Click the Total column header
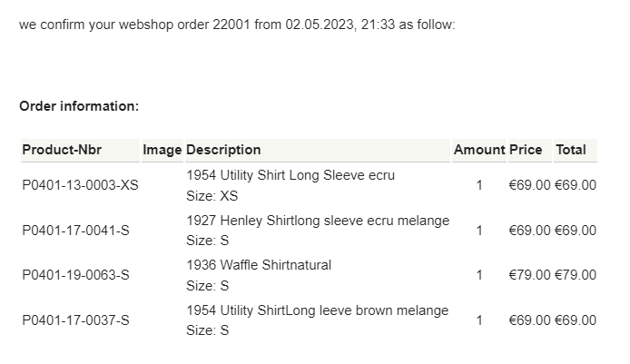 (570, 150)
